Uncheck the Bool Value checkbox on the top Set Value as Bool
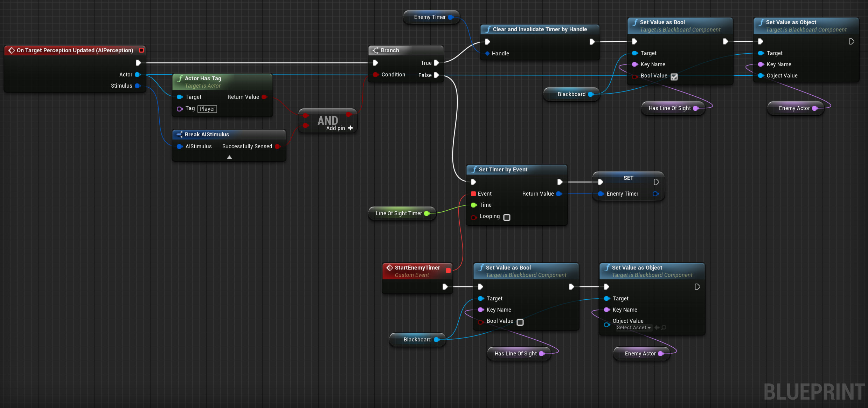Image resolution: width=868 pixels, height=408 pixels. tap(674, 77)
